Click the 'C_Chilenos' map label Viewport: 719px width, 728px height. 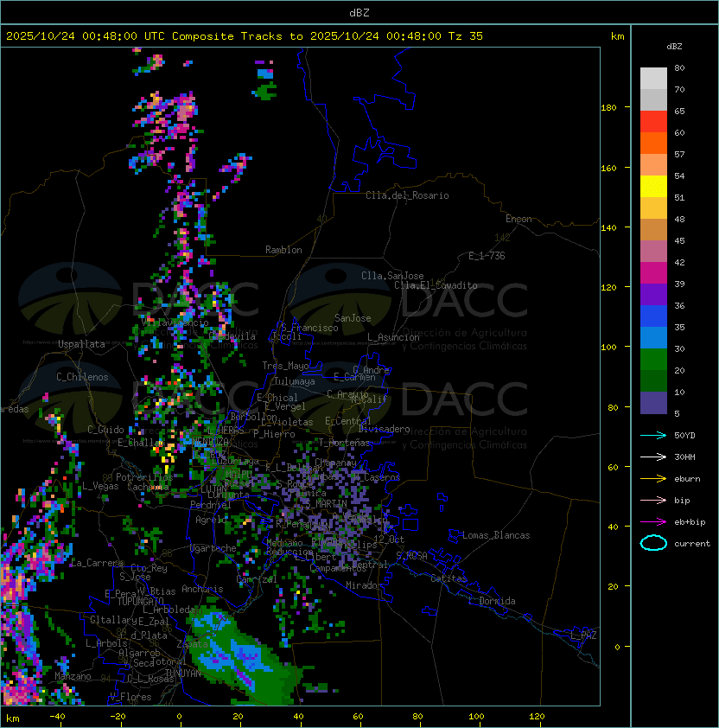pyautogui.click(x=82, y=377)
